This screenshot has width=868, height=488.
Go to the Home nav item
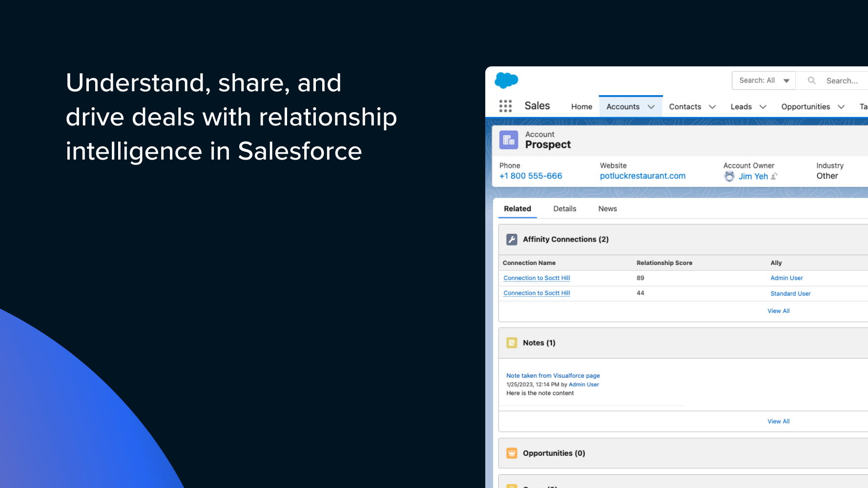[x=581, y=106]
